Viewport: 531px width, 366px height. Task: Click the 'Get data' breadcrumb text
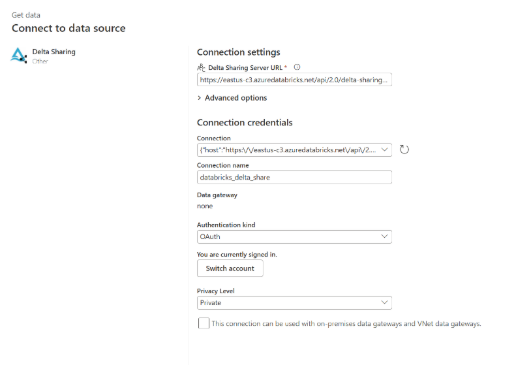(x=26, y=15)
